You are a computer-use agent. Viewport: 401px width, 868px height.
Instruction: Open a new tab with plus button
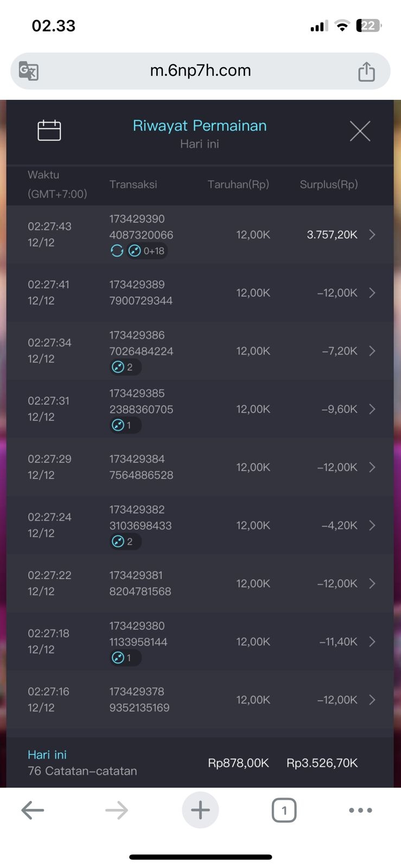200,810
